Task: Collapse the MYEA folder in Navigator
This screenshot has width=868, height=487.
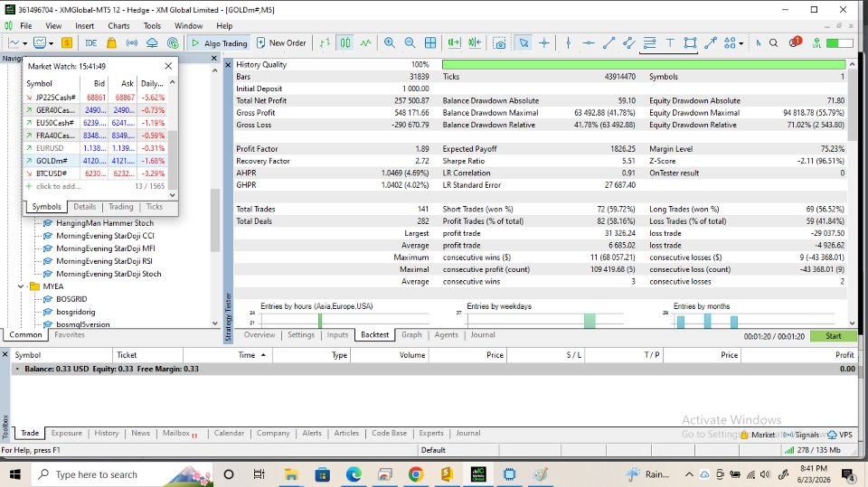Action: tap(21, 286)
